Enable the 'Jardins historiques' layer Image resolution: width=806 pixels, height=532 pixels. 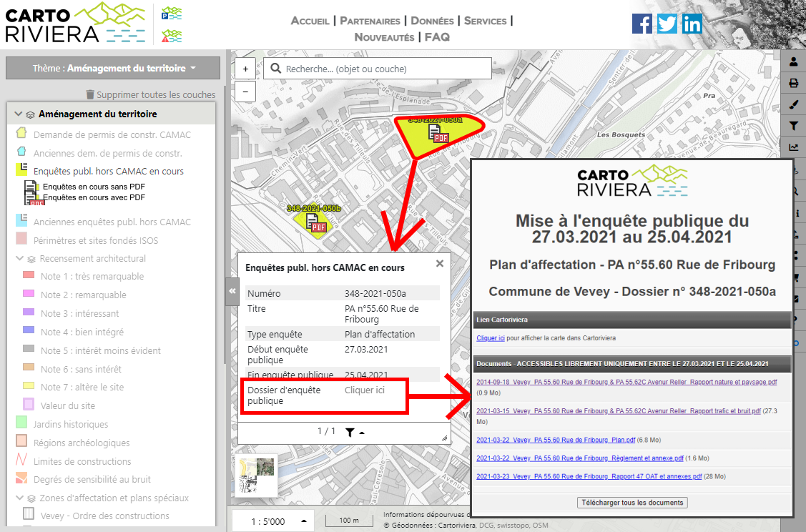(x=71, y=425)
